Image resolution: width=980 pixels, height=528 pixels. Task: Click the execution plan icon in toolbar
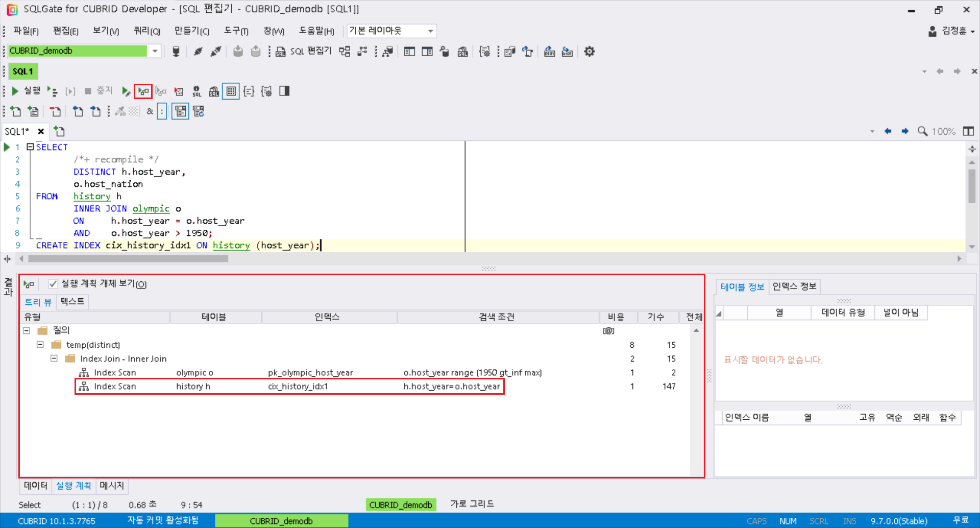pos(143,91)
